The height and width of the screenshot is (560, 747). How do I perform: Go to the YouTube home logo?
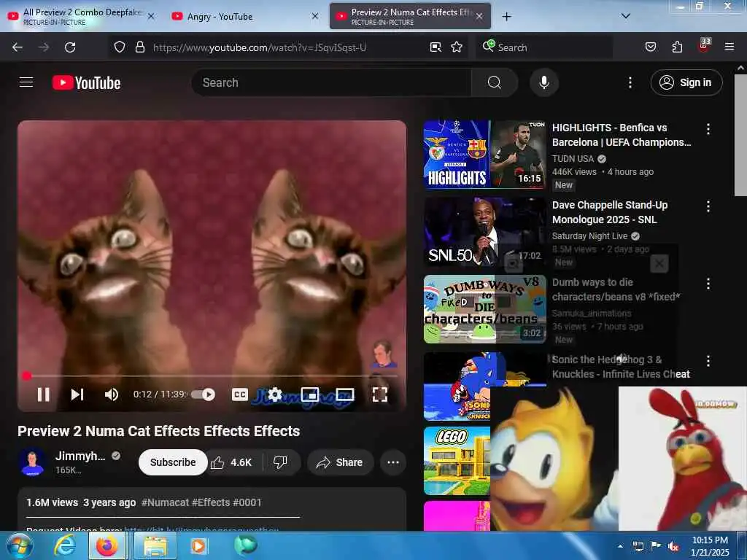click(x=86, y=82)
